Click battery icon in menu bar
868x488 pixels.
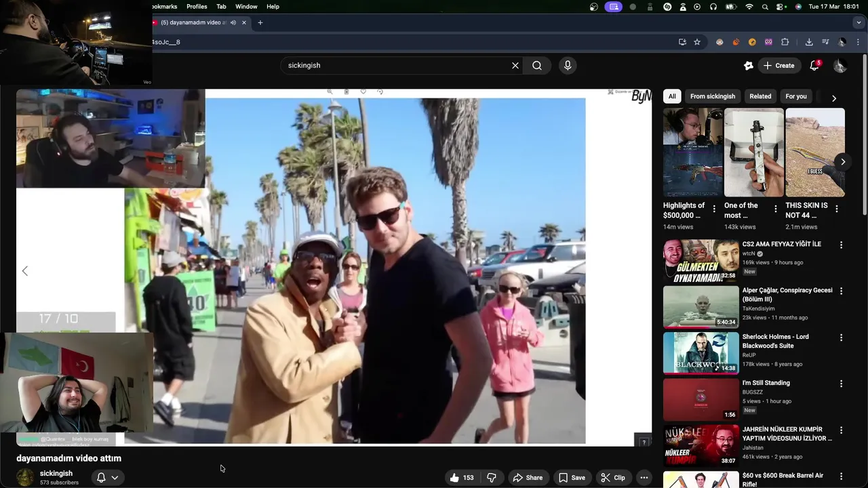[731, 7]
